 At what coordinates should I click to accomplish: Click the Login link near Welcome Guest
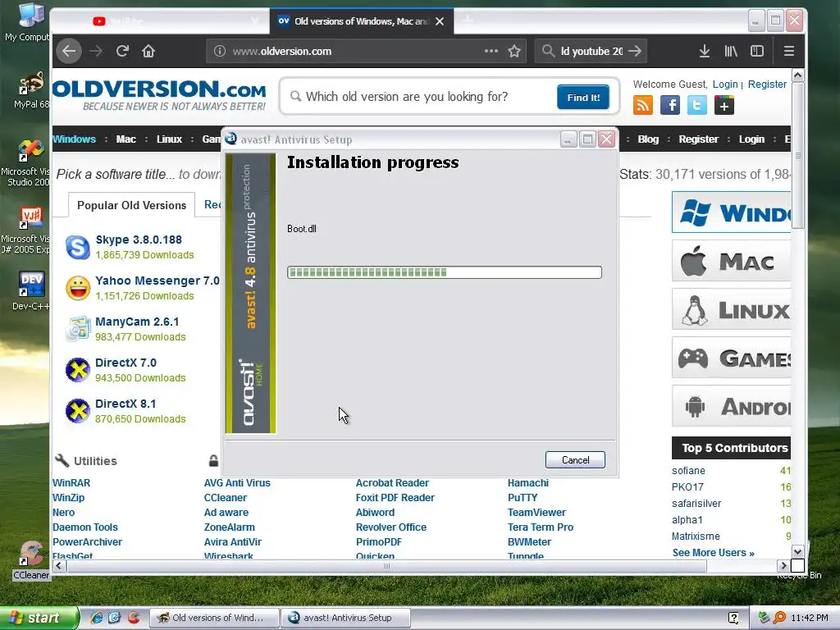tap(725, 84)
